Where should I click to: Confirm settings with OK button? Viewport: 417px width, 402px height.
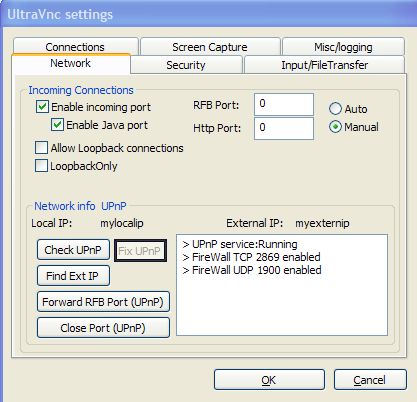click(x=269, y=380)
